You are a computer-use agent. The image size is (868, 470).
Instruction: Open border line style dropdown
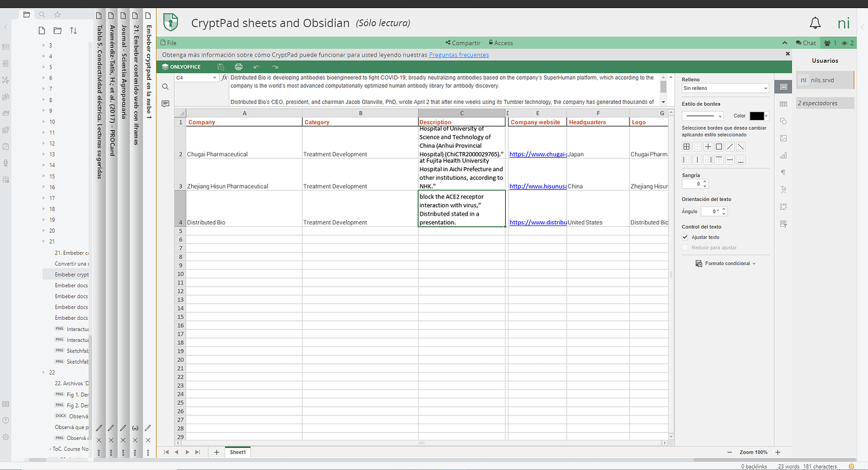703,116
